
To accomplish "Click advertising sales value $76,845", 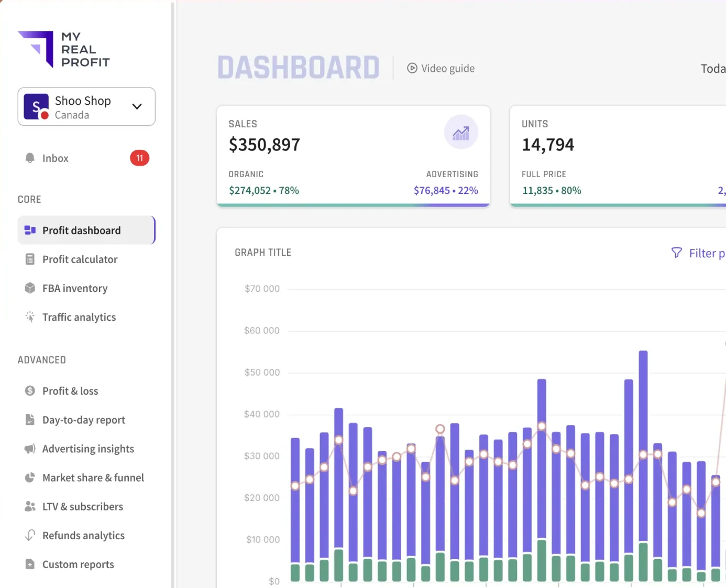I will tap(432, 190).
